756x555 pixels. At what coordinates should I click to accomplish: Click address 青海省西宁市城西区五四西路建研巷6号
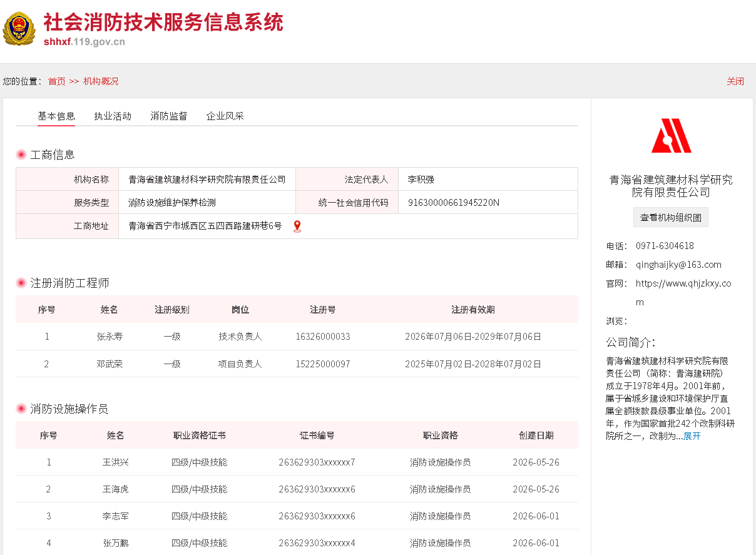205,226
